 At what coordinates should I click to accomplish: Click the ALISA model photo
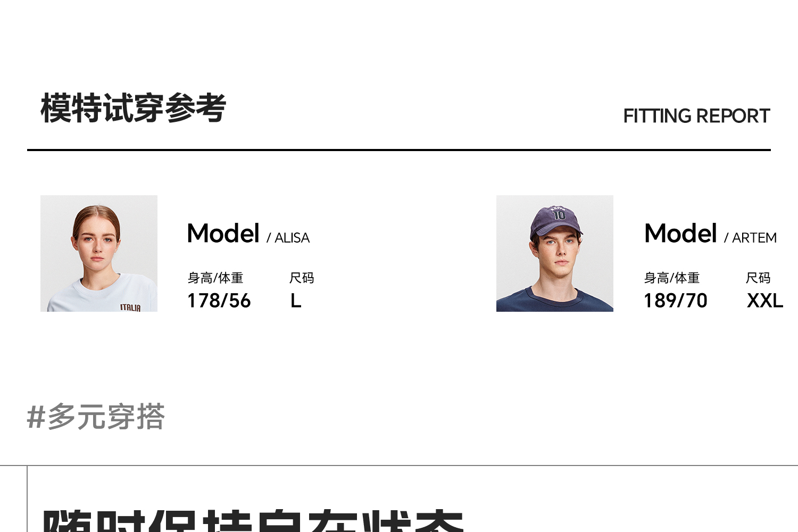coord(99,253)
